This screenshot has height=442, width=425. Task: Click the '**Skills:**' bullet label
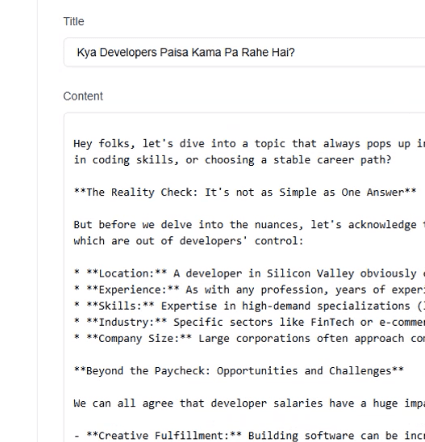[120, 306]
